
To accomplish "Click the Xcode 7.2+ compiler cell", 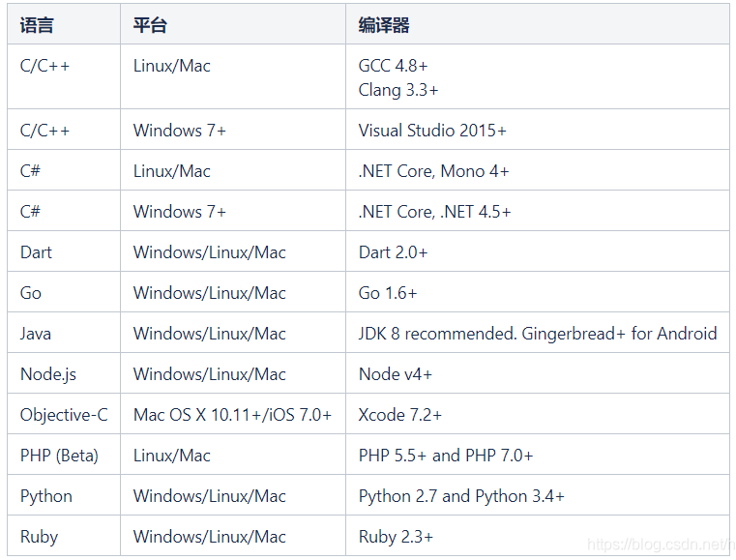I will point(399,415).
